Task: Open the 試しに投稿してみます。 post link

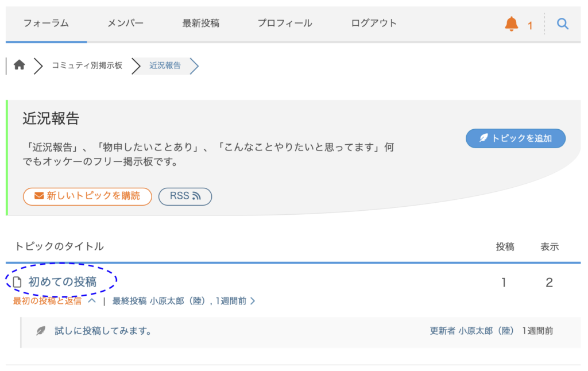Action: pos(103,331)
